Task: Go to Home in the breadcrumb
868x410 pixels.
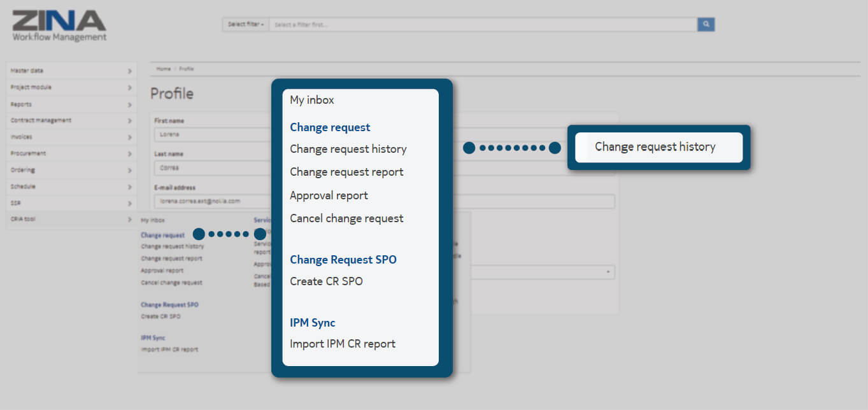Action: [164, 69]
